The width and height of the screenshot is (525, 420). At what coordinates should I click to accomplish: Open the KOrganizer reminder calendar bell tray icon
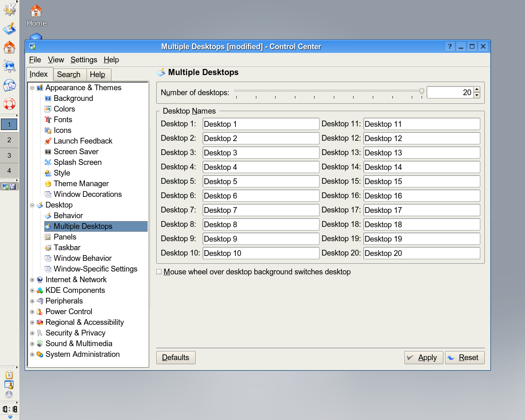pos(9,385)
